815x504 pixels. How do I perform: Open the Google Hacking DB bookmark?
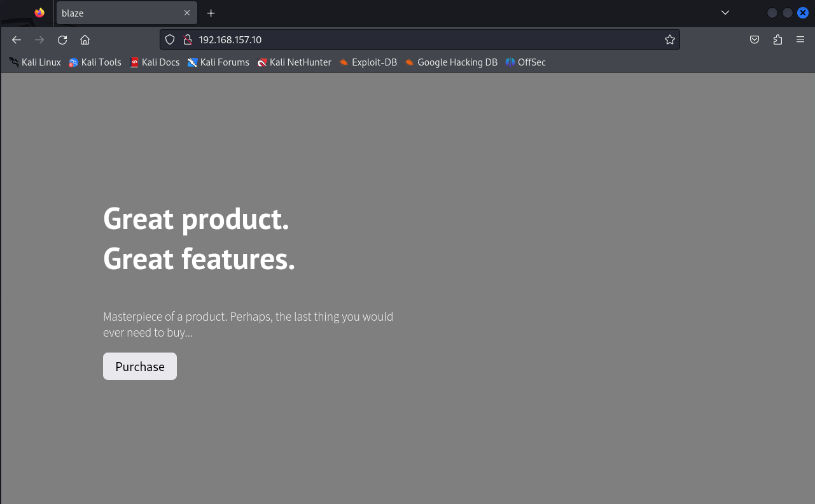(451, 62)
